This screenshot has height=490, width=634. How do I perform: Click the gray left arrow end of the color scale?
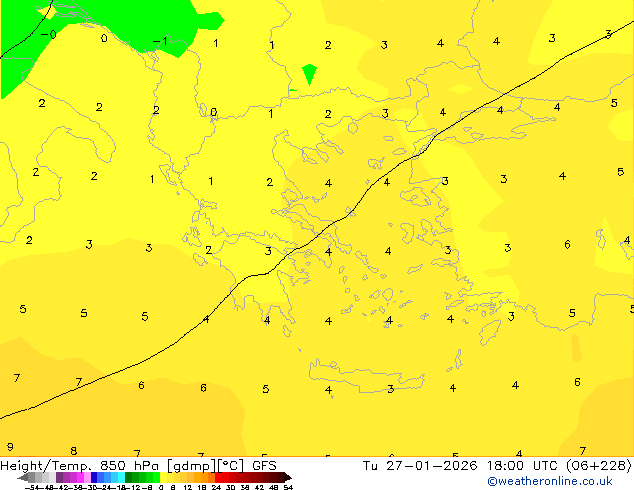[x=23, y=477]
